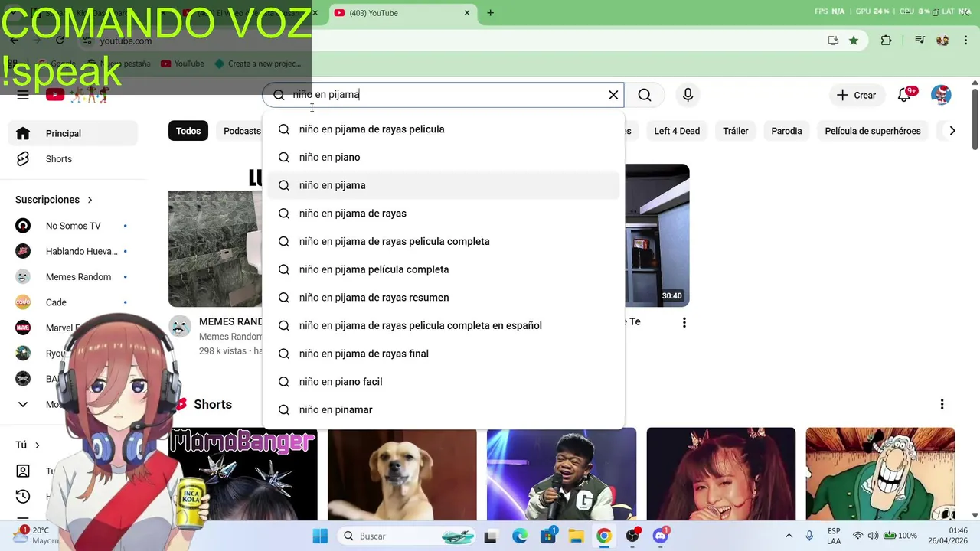Screen dimensions: 980x551
Task: Click the magnifier search button
Action: click(645, 95)
